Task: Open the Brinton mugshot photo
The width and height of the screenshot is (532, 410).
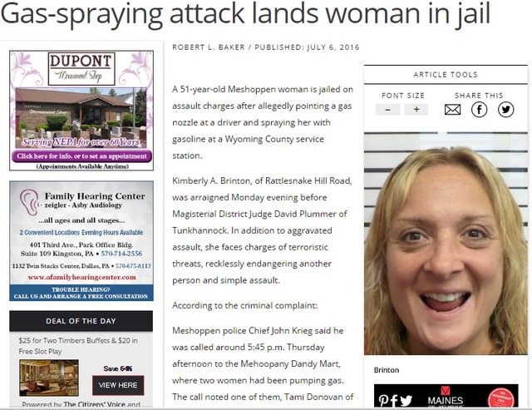Action: point(446,244)
